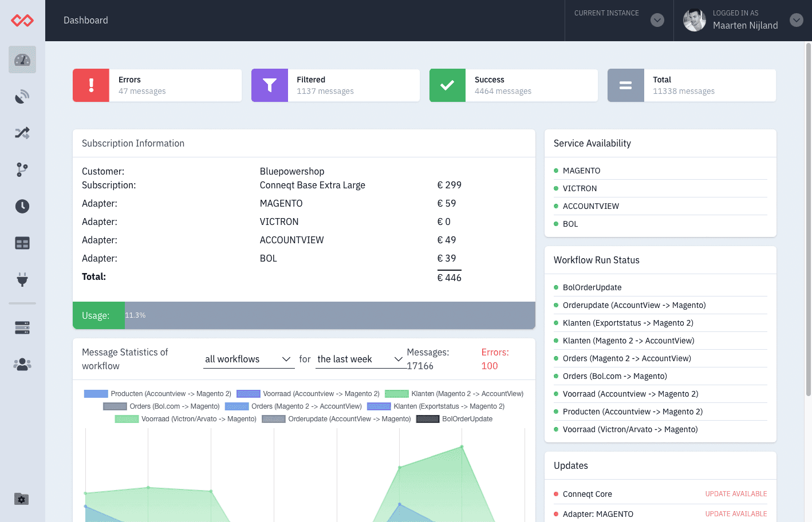Click the Filtered 1137 messages card

tap(336, 85)
